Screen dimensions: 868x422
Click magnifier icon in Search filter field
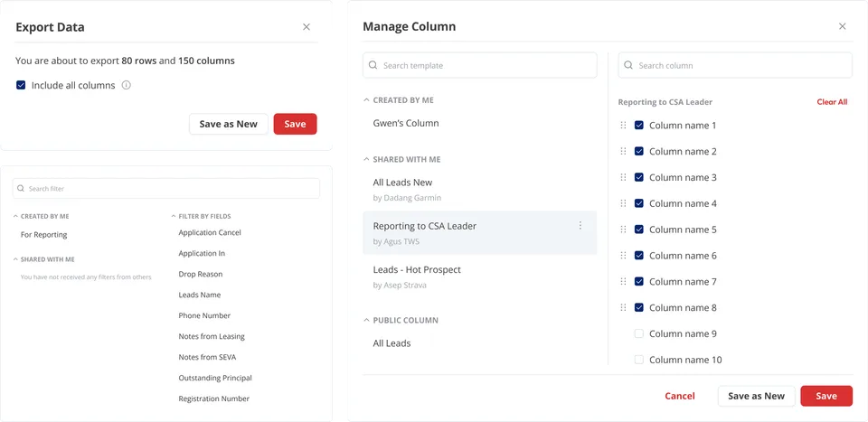[x=21, y=189]
